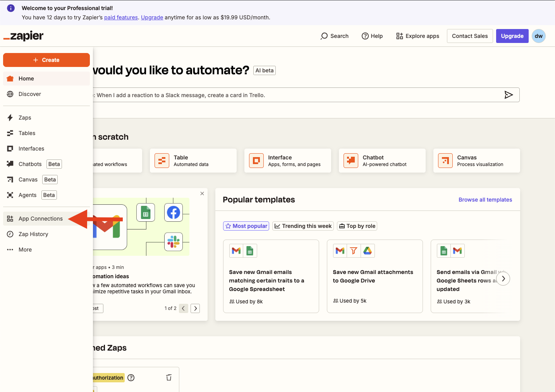Viewport: 555px width, 392px height.
Task: Open the dw account avatar menu
Action: (539, 36)
